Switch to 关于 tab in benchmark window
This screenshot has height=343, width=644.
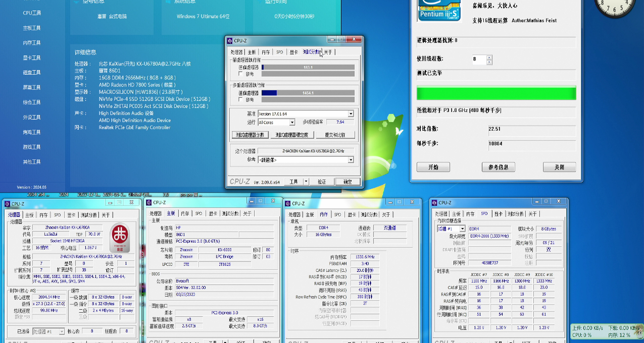coord(328,52)
